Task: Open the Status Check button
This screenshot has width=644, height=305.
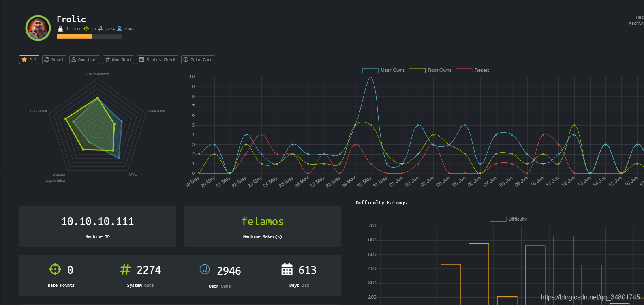Action: click(x=158, y=60)
